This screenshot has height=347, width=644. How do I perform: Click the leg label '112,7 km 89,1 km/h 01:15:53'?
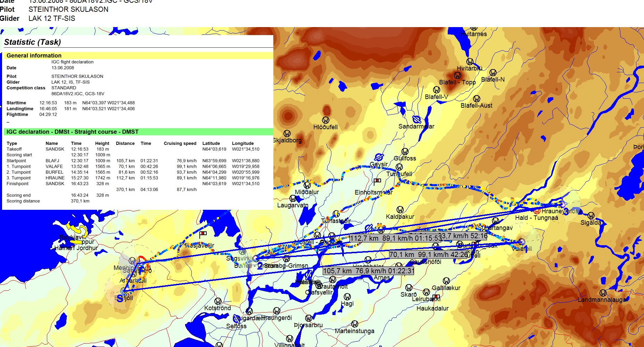tap(395, 238)
